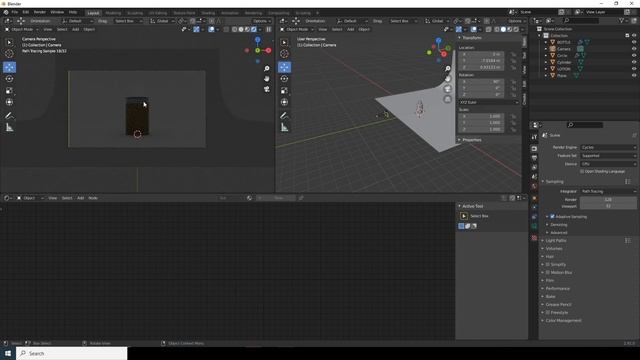Open the File menu
640x360 pixels.
[x=15, y=12]
